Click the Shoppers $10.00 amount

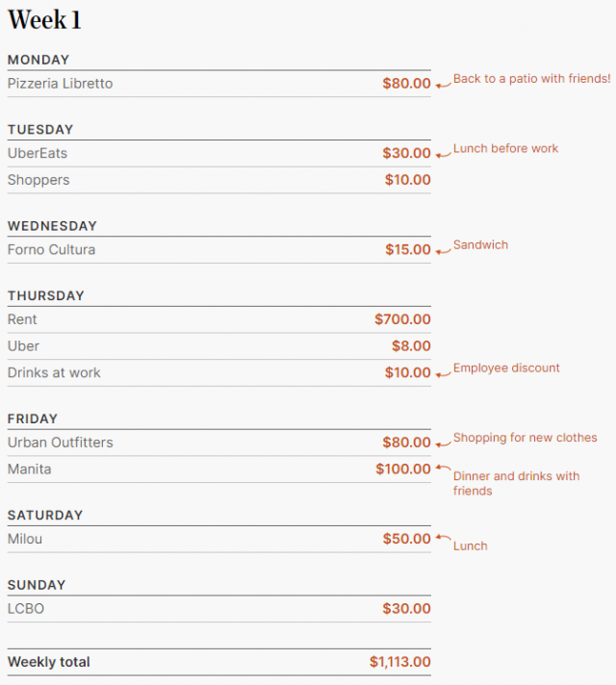point(407,180)
